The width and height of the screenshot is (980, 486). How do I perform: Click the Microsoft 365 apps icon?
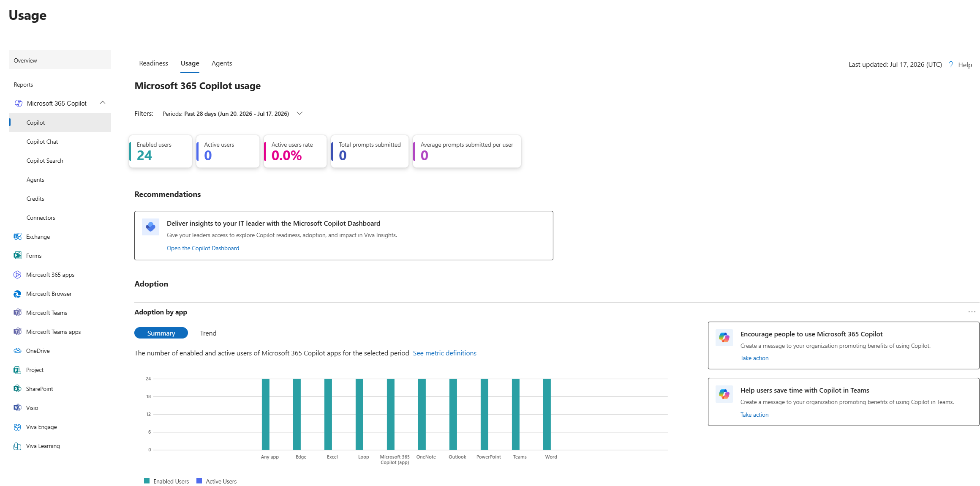click(x=17, y=275)
